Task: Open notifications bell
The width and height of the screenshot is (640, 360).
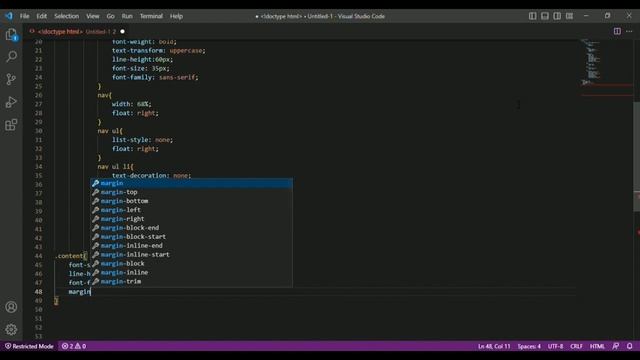Action: pyautogui.click(x=630, y=346)
